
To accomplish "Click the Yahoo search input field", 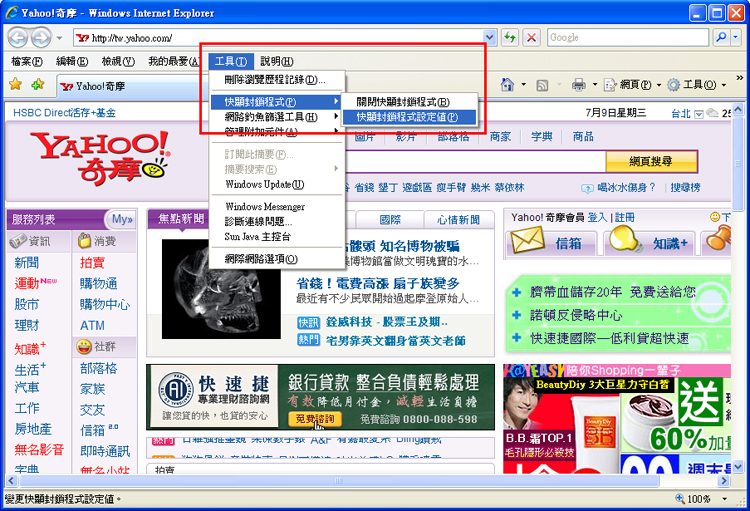I will pyautogui.click(x=474, y=162).
